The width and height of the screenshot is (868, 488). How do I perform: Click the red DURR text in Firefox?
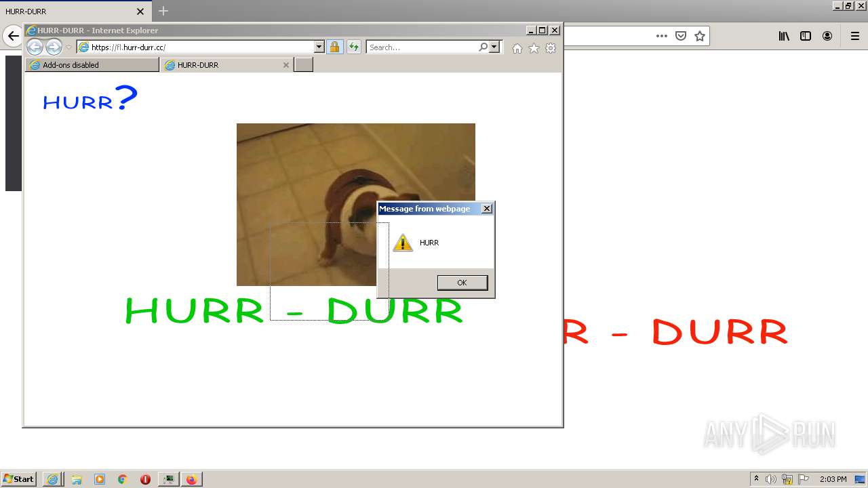tap(719, 333)
